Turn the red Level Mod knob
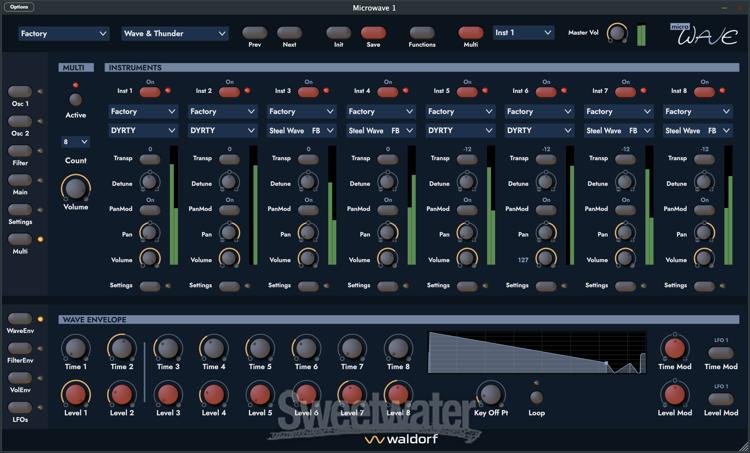Screen dimensions: 750x453 675,394
